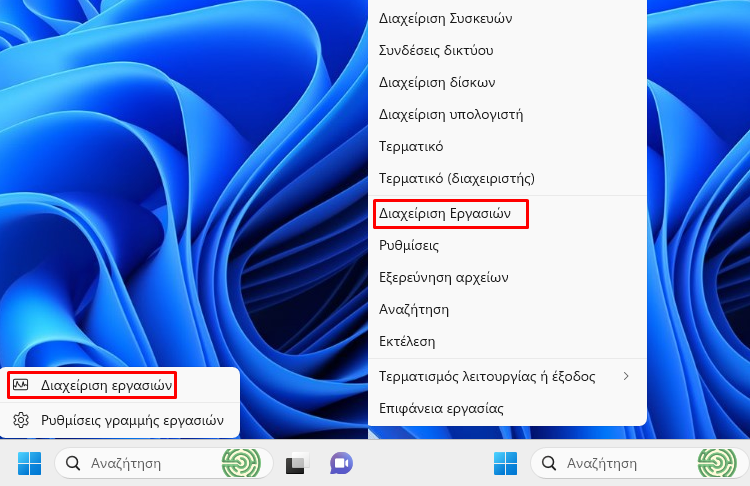This screenshot has height=486, width=750.
Task: Choose Διαχείριση εργασιών in the taskbar context menu
Action: 120,385
